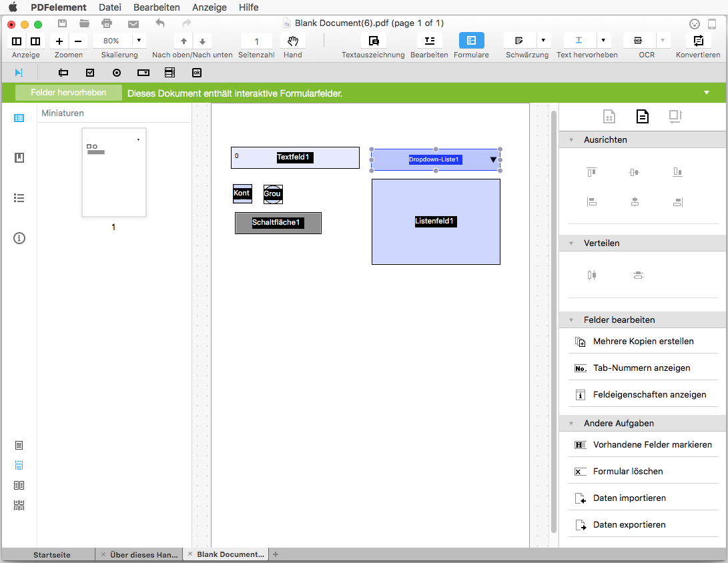This screenshot has width=728, height=563.
Task: Toggle Felder hervorheben highlighting
Action: [x=68, y=92]
